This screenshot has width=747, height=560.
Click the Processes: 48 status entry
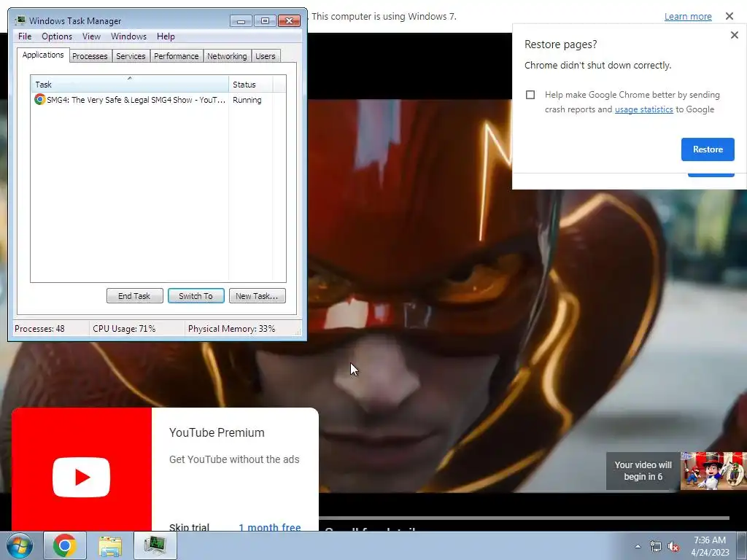click(x=39, y=329)
